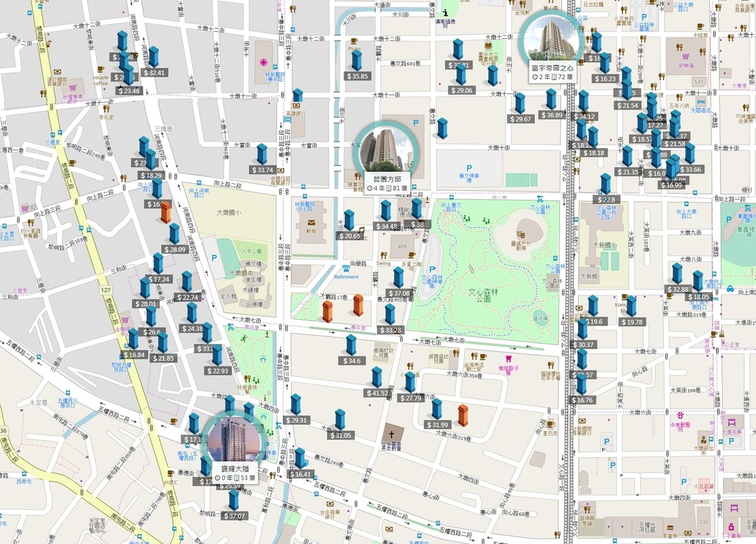Select the $30.37 price label
Screen dimensions: 756x544
point(583,344)
